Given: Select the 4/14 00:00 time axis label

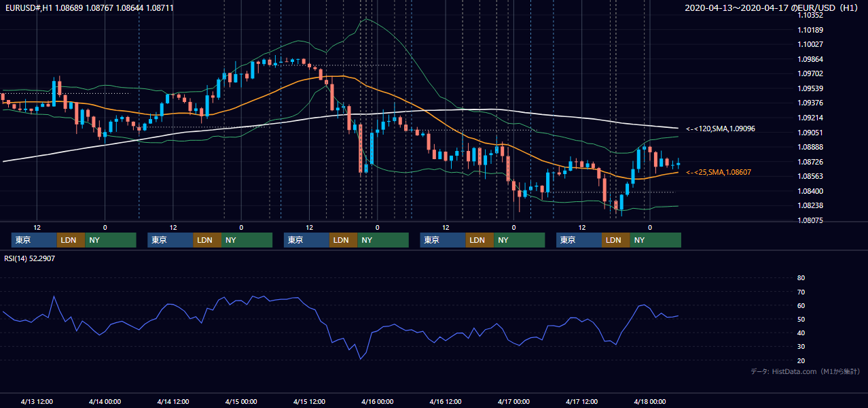Looking at the screenshot, I should pyautogui.click(x=105, y=401).
